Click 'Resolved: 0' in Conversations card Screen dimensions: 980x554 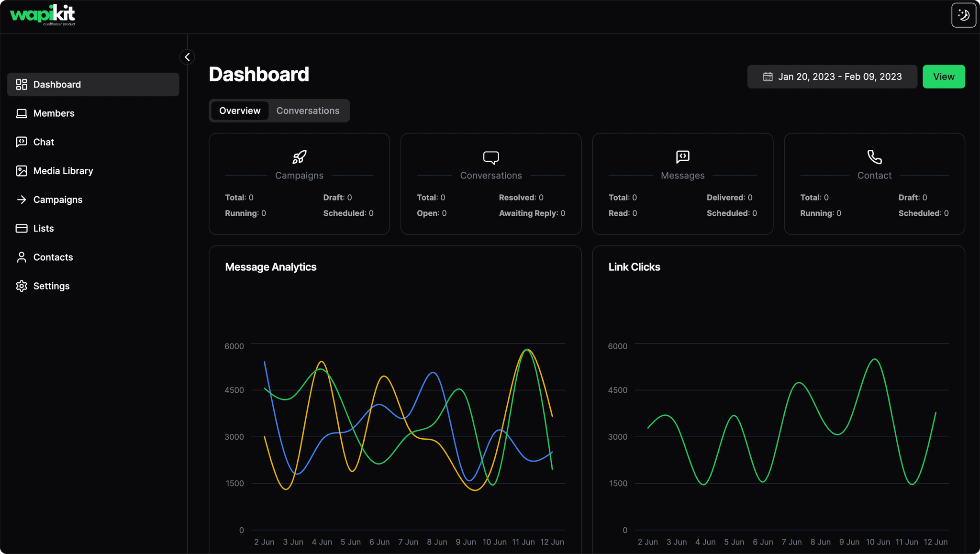[x=521, y=198]
